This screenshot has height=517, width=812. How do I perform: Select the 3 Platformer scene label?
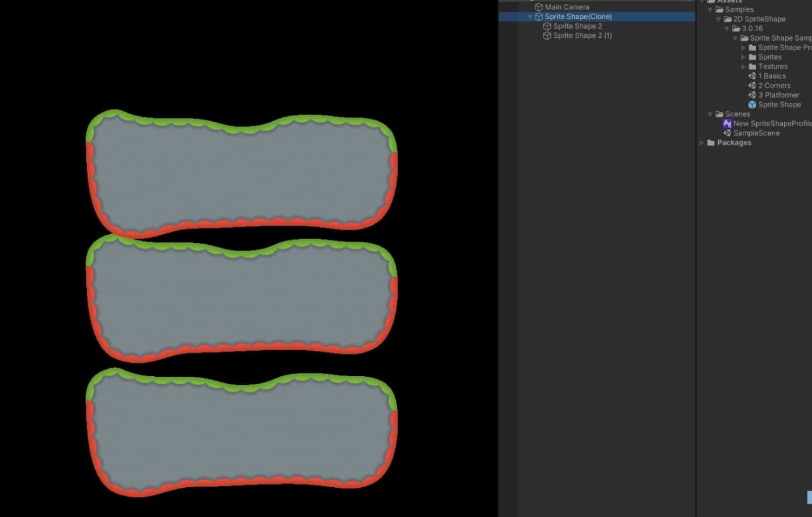coord(779,95)
